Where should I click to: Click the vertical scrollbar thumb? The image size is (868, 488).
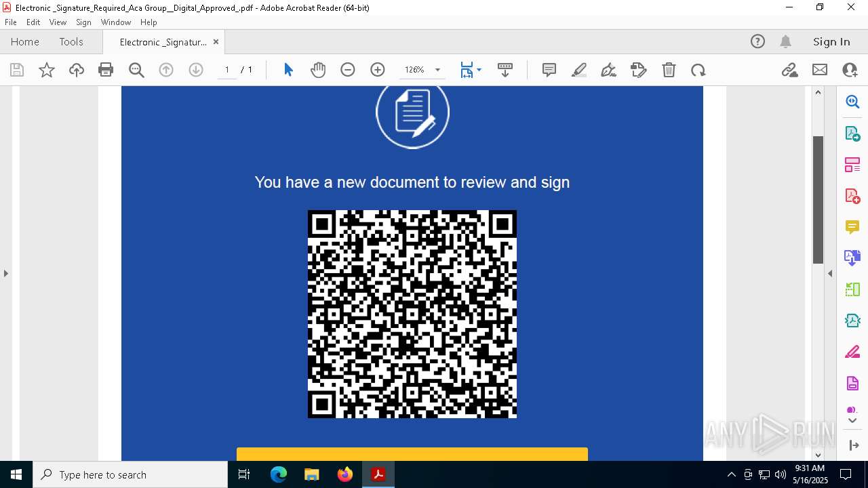(x=818, y=199)
